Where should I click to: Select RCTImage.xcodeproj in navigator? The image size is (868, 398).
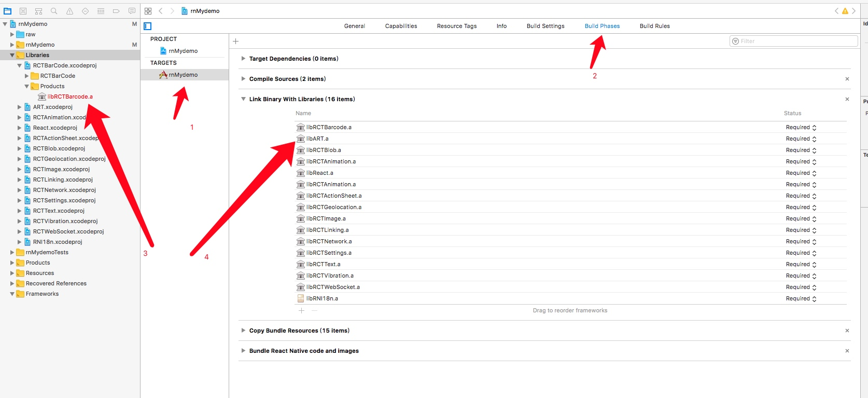pos(61,169)
